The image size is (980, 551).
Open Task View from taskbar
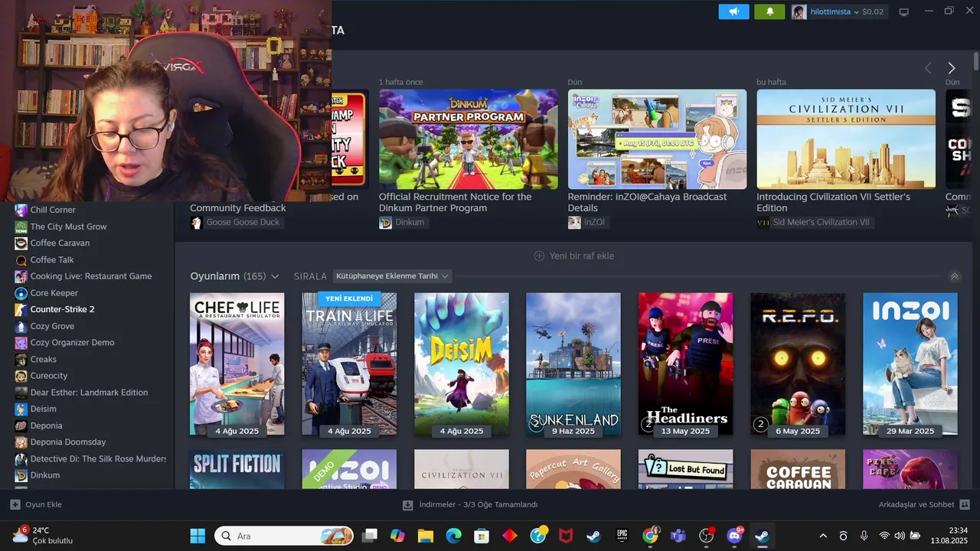click(x=370, y=536)
